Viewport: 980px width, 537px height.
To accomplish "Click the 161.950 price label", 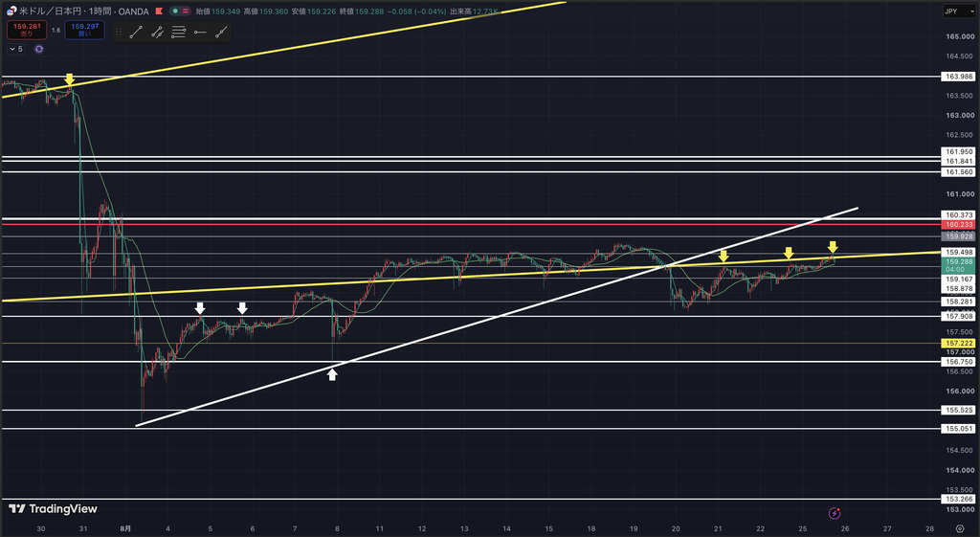I will click(959, 152).
